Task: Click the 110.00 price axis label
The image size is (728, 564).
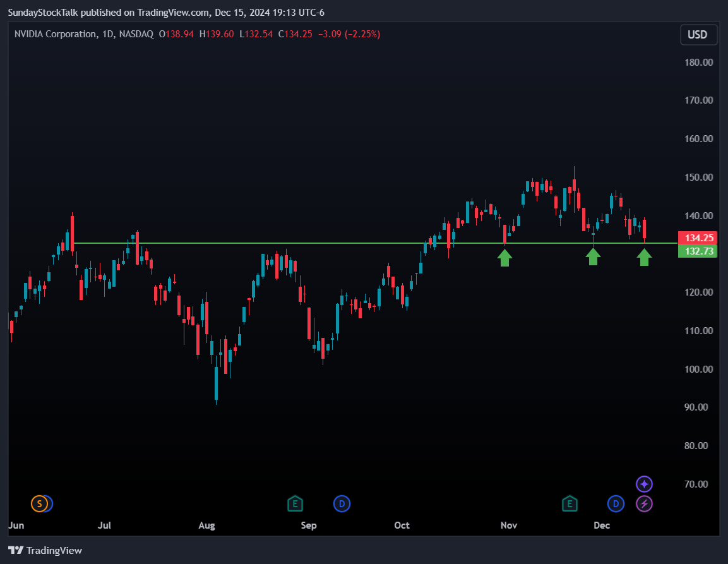Action: pyautogui.click(x=698, y=331)
